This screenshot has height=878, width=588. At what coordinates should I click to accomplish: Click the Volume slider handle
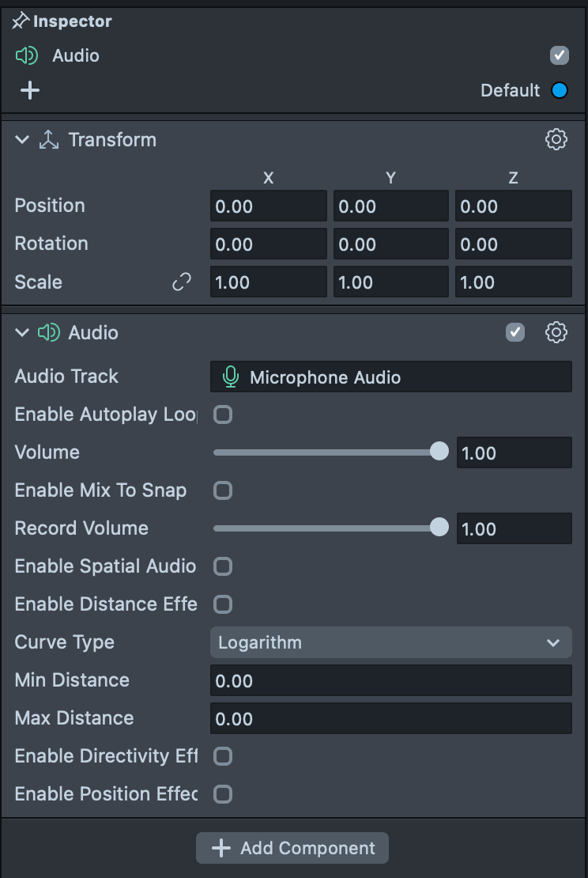(439, 452)
